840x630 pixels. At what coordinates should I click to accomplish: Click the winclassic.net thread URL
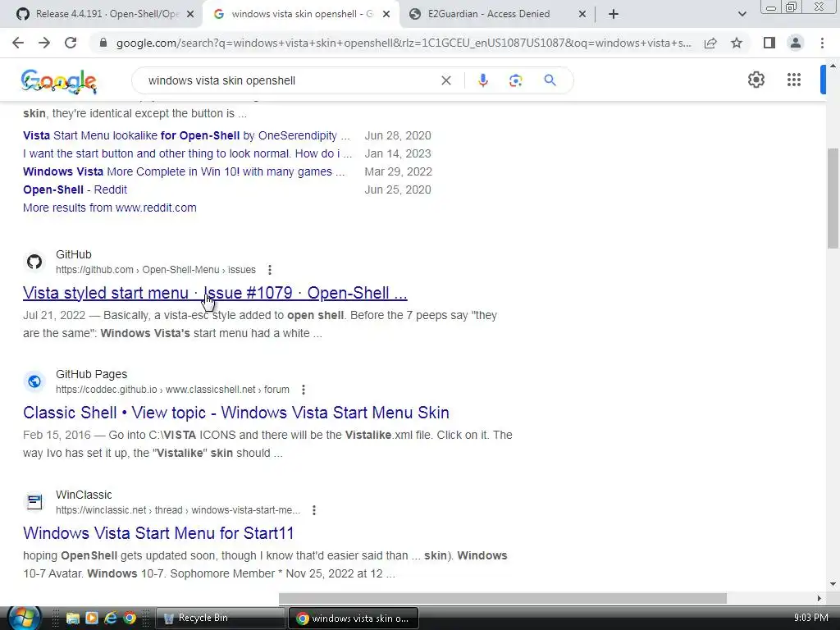pos(178,510)
